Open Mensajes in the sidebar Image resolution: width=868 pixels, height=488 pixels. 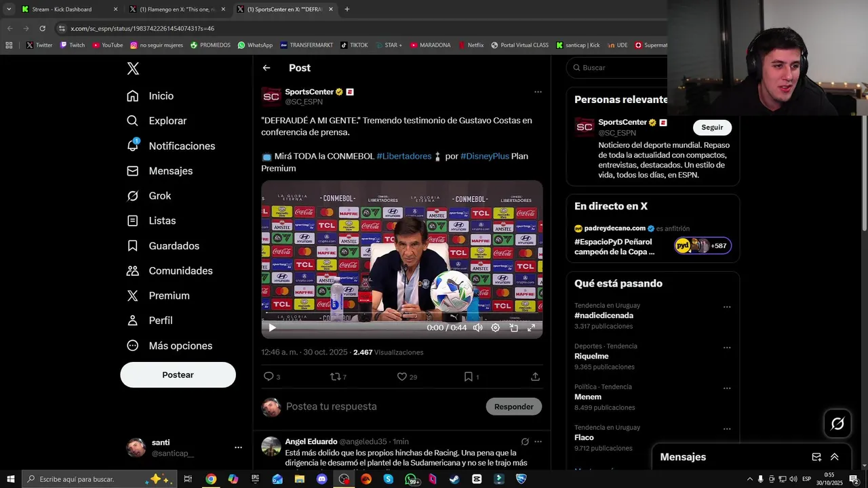159,171
